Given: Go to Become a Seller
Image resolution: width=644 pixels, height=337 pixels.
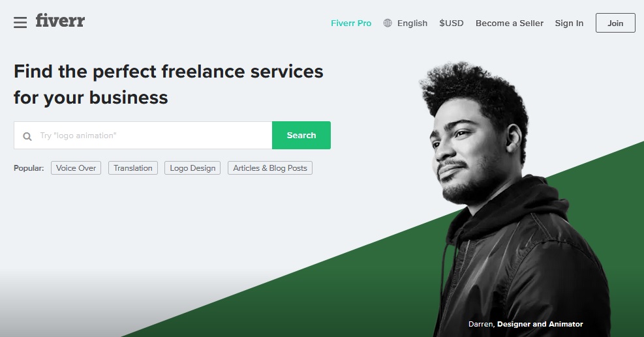Looking at the screenshot, I should 510,23.
